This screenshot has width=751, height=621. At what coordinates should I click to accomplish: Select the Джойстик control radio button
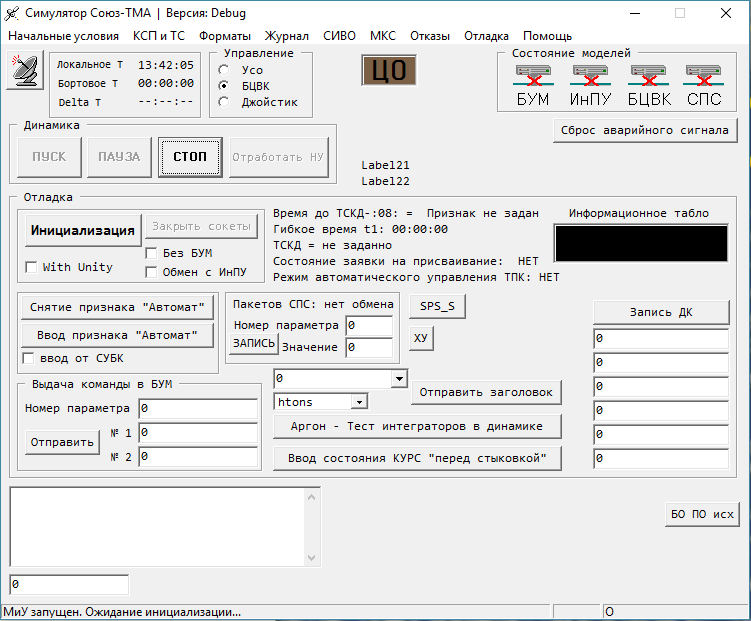point(224,102)
